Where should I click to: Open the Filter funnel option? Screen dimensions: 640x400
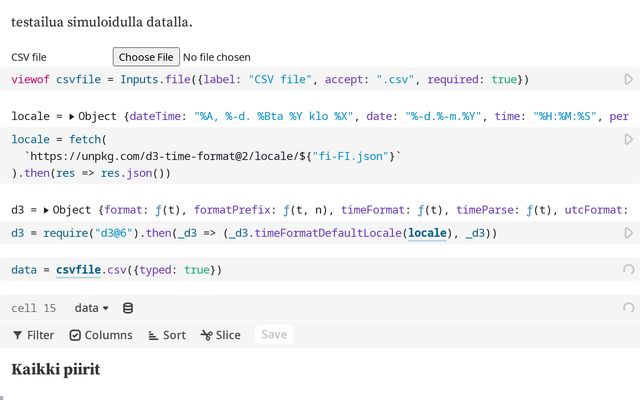tap(33, 335)
